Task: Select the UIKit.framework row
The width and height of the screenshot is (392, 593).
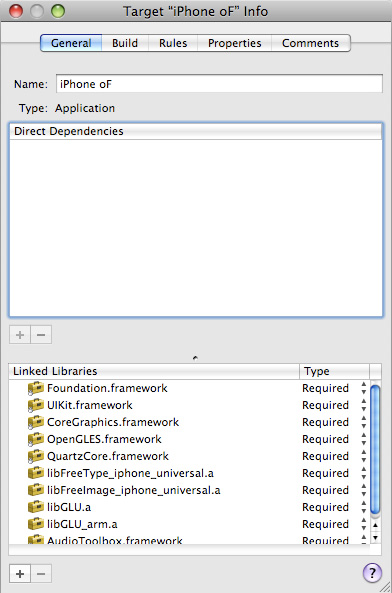Action: click(189, 405)
